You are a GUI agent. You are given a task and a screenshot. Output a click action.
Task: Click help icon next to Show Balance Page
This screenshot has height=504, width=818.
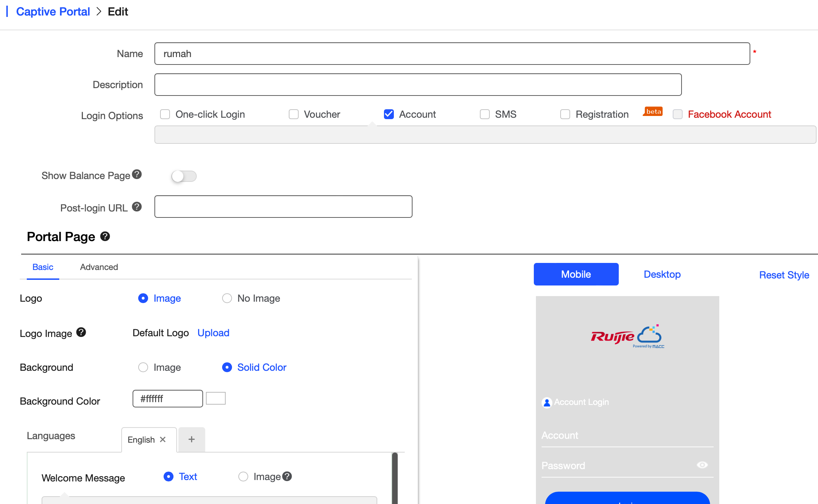[x=137, y=174]
